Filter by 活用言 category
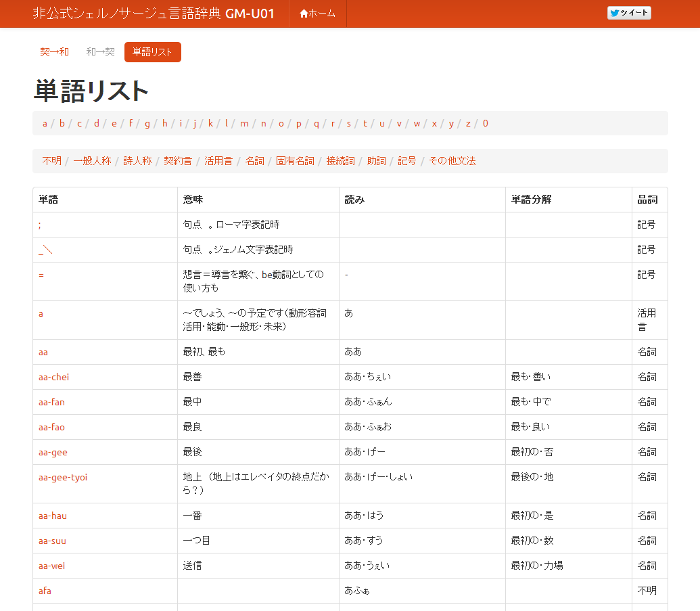The width and height of the screenshot is (700, 611). (218, 161)
